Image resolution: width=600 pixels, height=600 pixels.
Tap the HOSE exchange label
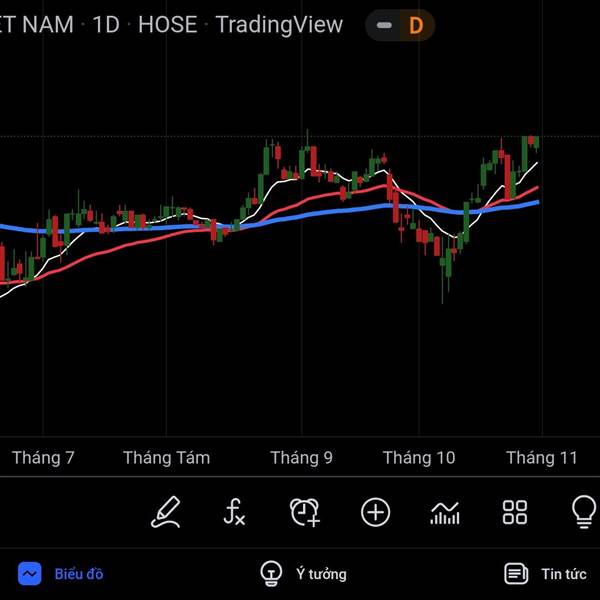168,25
